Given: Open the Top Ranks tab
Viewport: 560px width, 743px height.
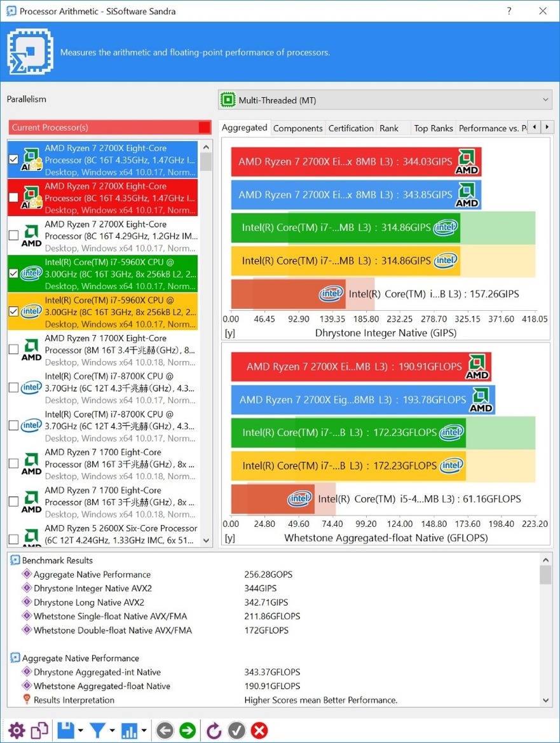Looking at the screenshot, I should (x=434, y=128).
